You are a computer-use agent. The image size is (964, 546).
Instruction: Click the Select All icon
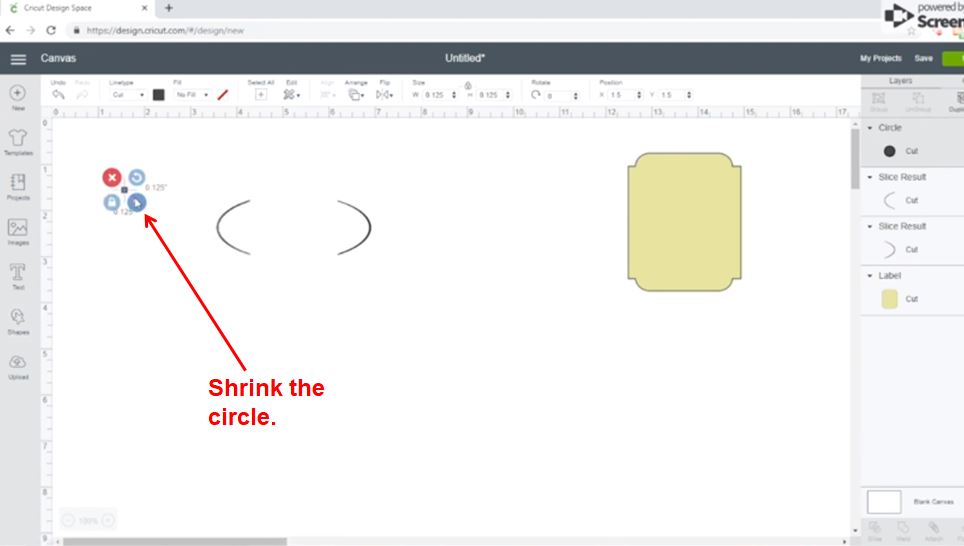261,94
